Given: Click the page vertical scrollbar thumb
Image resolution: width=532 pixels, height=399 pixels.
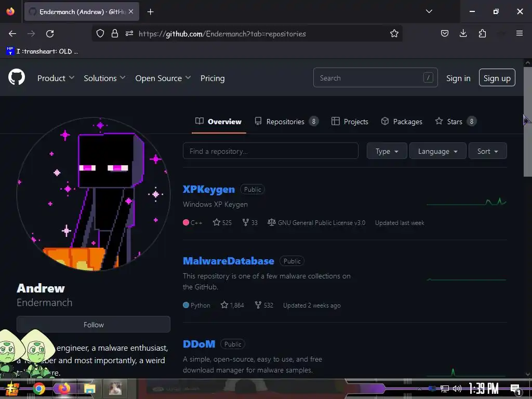Looking at the screenshot, I should click(527, 122).
